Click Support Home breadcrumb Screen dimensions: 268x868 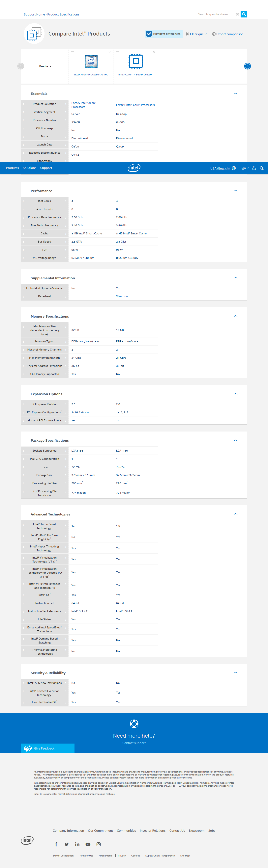click(34, 14)
